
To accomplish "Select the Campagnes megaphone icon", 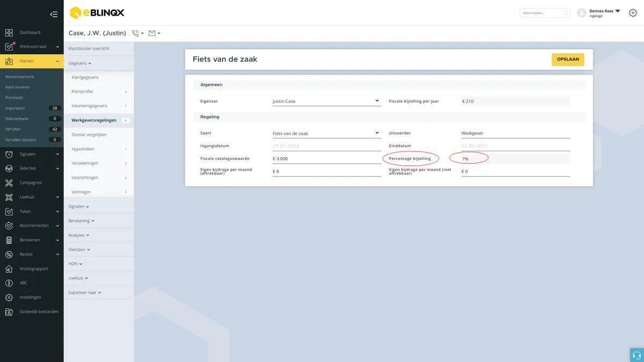I will pos(9,183).
